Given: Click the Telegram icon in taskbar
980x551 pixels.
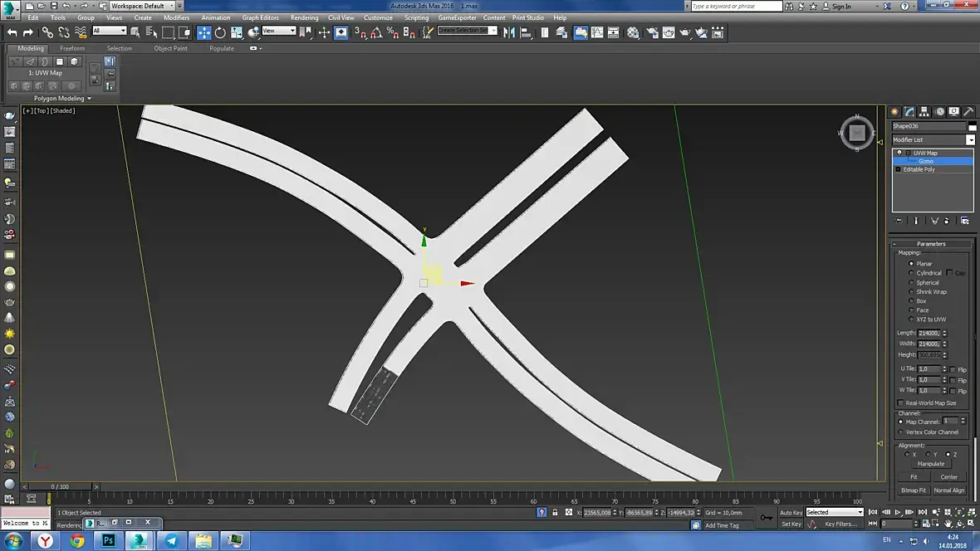Looking at the screenshot, I should pos(171,541).
